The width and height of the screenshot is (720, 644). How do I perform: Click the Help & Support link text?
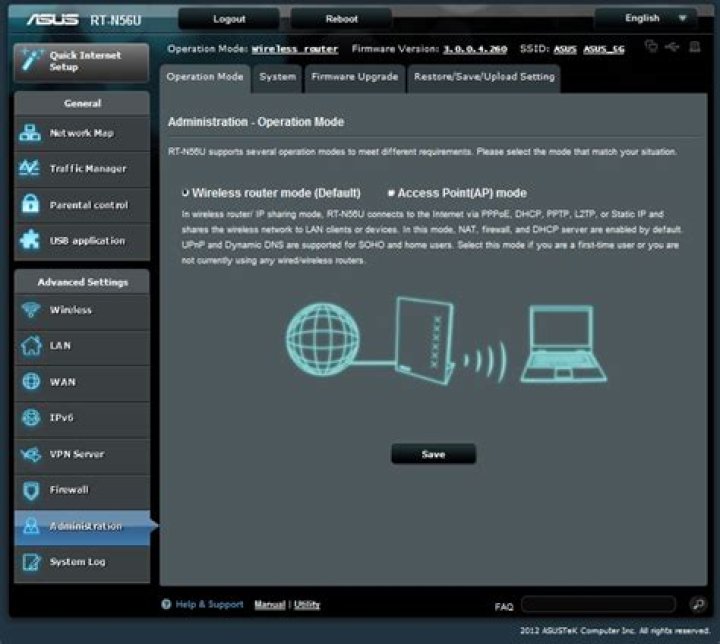tap(209, 604)
